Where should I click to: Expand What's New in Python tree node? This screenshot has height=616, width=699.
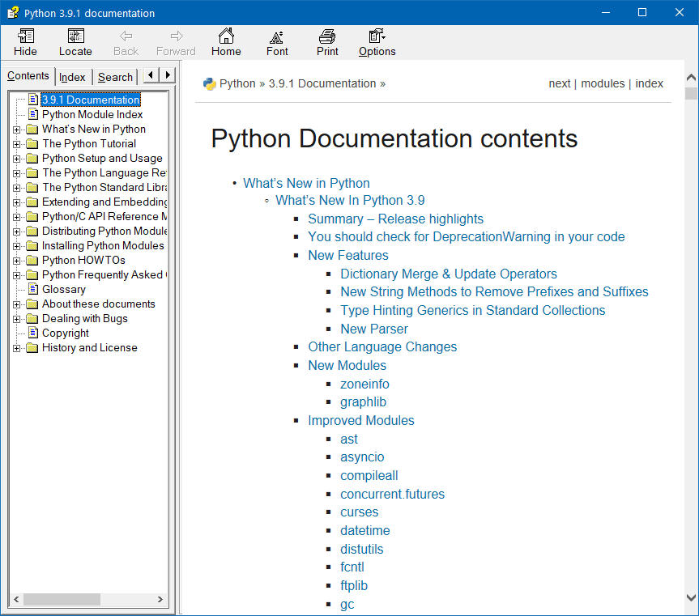[16, 130]
